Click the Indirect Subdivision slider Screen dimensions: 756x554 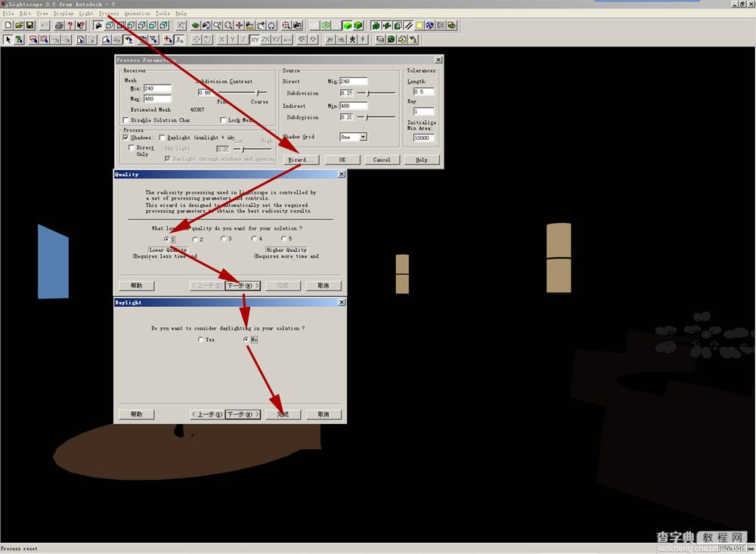point(376,117)
